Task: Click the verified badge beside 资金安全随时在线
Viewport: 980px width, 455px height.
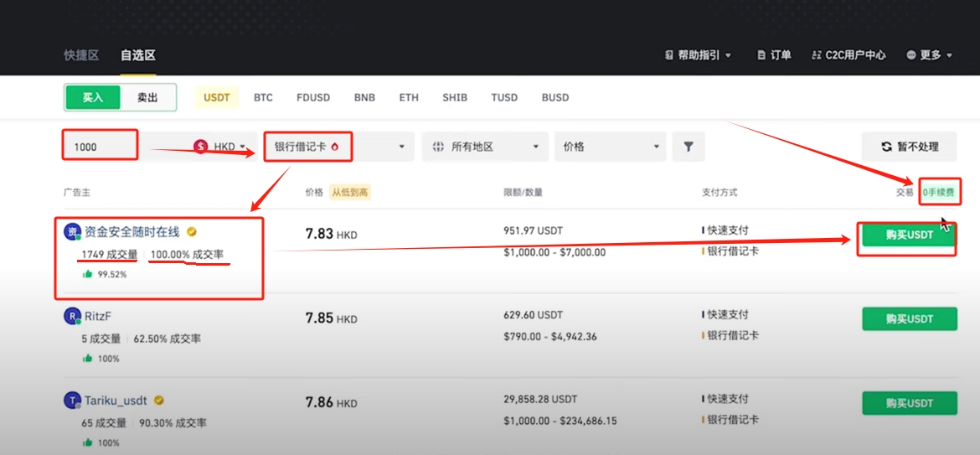Action: pos(192,232)
